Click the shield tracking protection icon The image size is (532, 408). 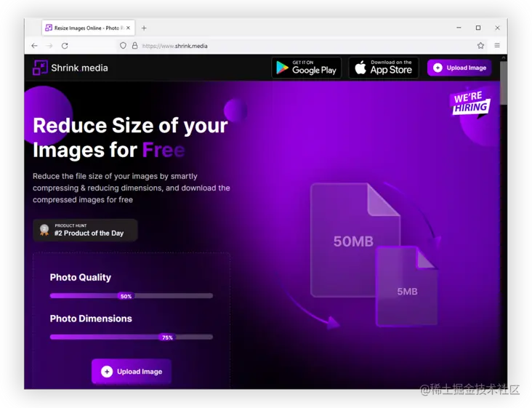pyautogui.click(x=123, y=46)
